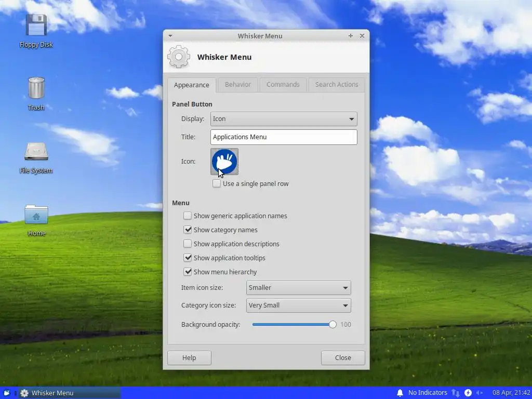This screenshot has height=399, width=532.
Task: Enable Use a single panel row
Action: (x=217, y=183)
